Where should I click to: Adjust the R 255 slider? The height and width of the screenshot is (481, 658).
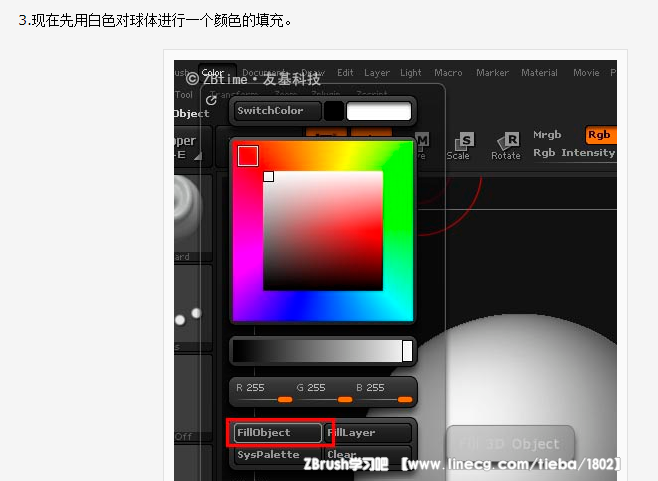coord(264,393)
